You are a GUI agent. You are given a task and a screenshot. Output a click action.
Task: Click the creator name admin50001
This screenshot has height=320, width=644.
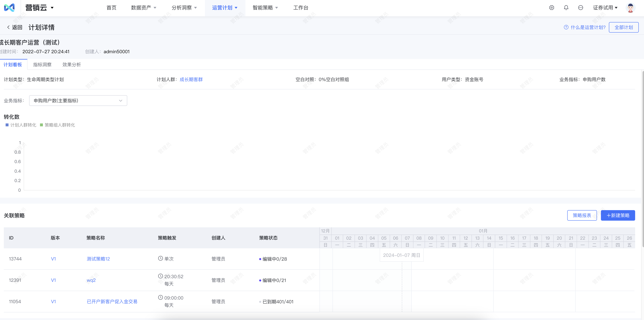(117, 52)
